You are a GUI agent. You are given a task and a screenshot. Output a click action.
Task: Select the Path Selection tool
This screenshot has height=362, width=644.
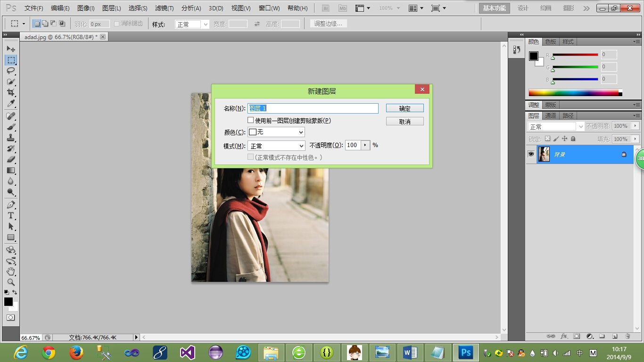pos(11,226)
